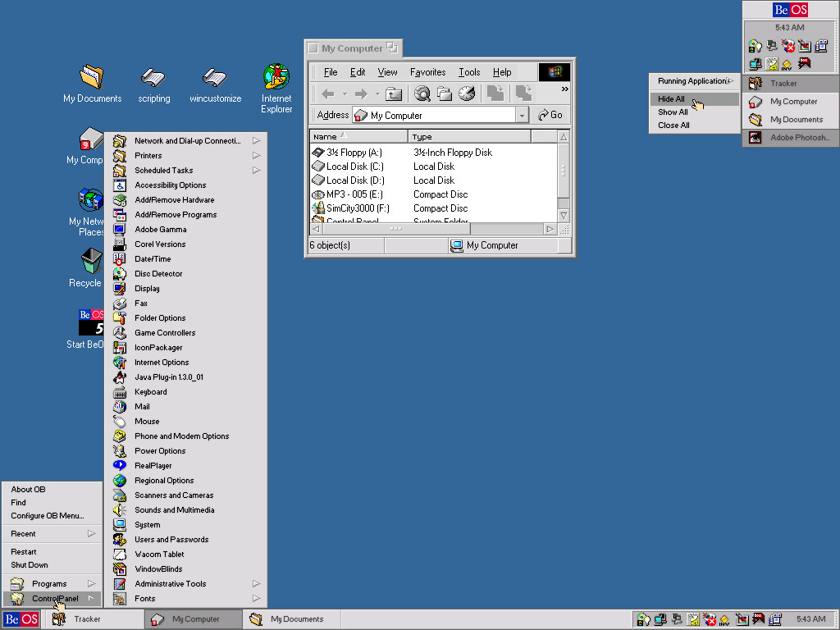The width and height of the screenshot is (840, 630).
Task: Click the red-X network icon in top-right Deskbar tray
Action: (x=788, y=46)
